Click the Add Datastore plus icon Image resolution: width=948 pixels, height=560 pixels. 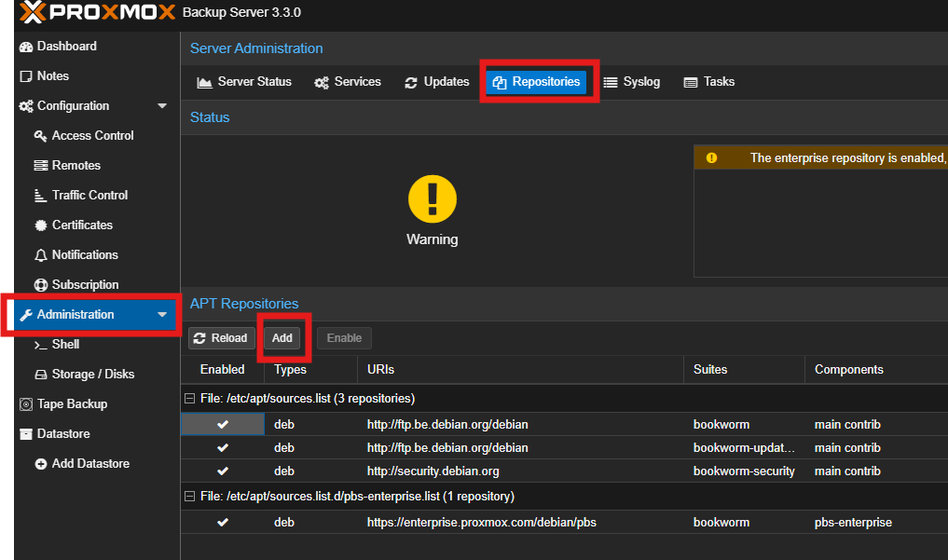[40, 464]
